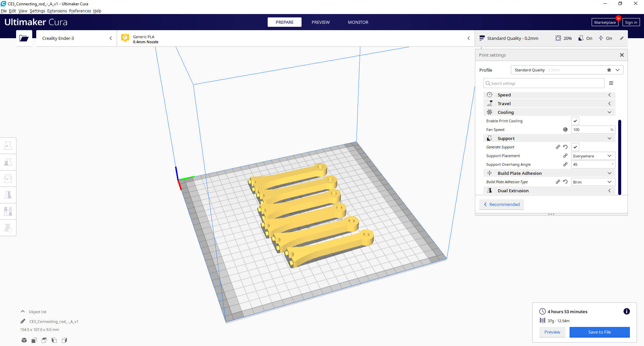Click the Fan Speed value field
Image resolution: width=644 pixels, height=346 pixels.
593,130
